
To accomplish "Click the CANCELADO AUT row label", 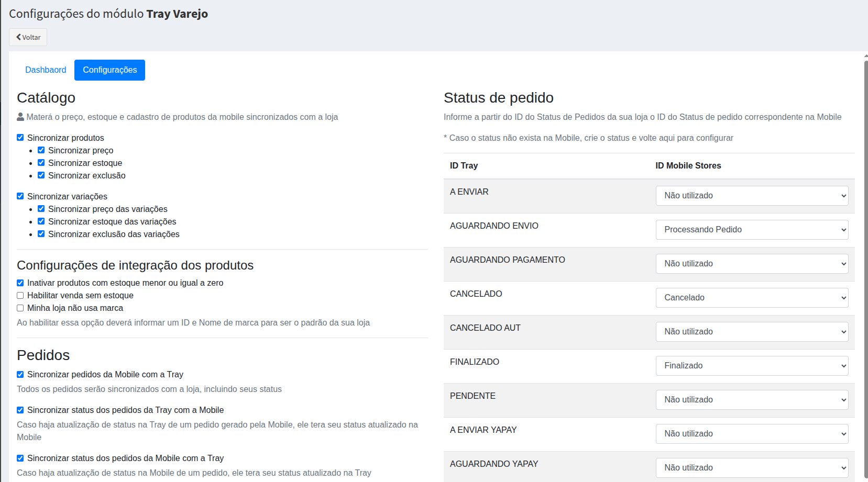I will coord(485,328).
